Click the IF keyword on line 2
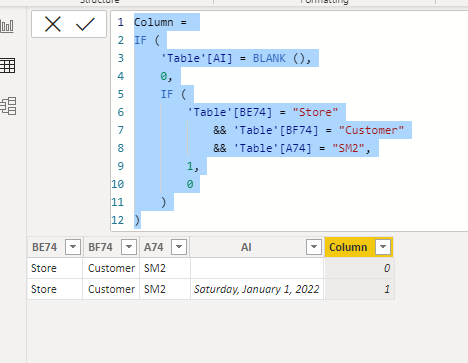 tap(140, 40)
